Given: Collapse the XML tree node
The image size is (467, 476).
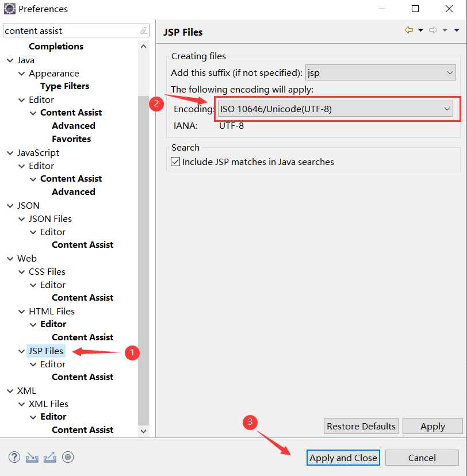Looking at the screenshot, I should (x=10, y=391).
